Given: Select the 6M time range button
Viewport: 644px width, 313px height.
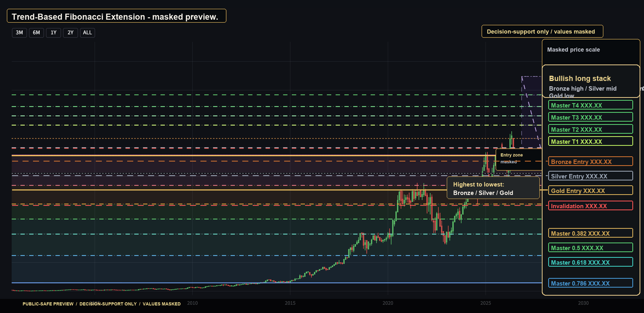Looking at the screenshot, I should [x=36, y=33].
